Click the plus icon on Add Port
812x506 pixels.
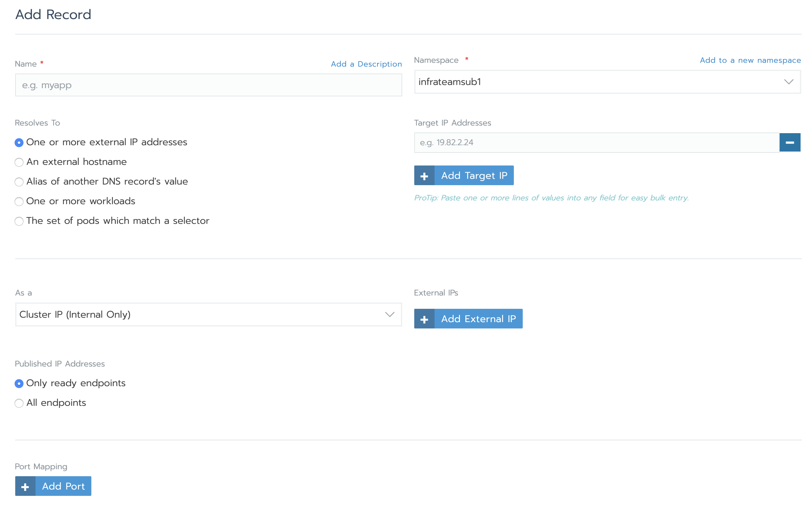[x=25, y=486]
